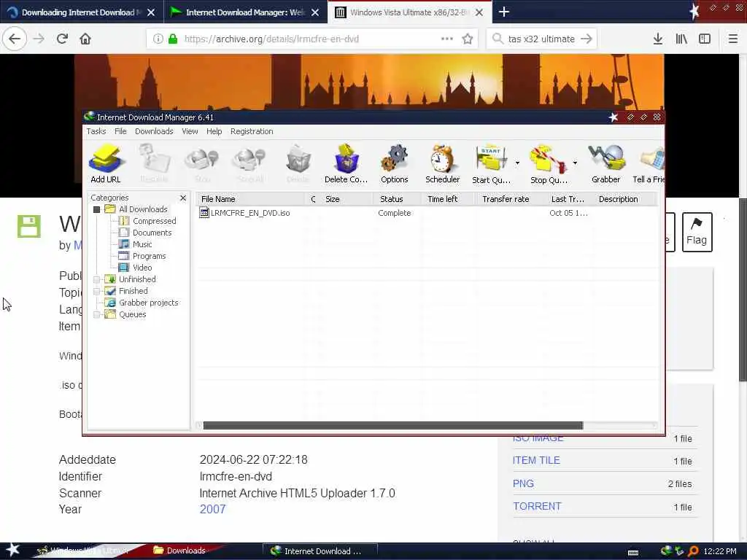This screenshot has height=560, width=747.
Task: Open the Downloads menu
Action: 154,131
